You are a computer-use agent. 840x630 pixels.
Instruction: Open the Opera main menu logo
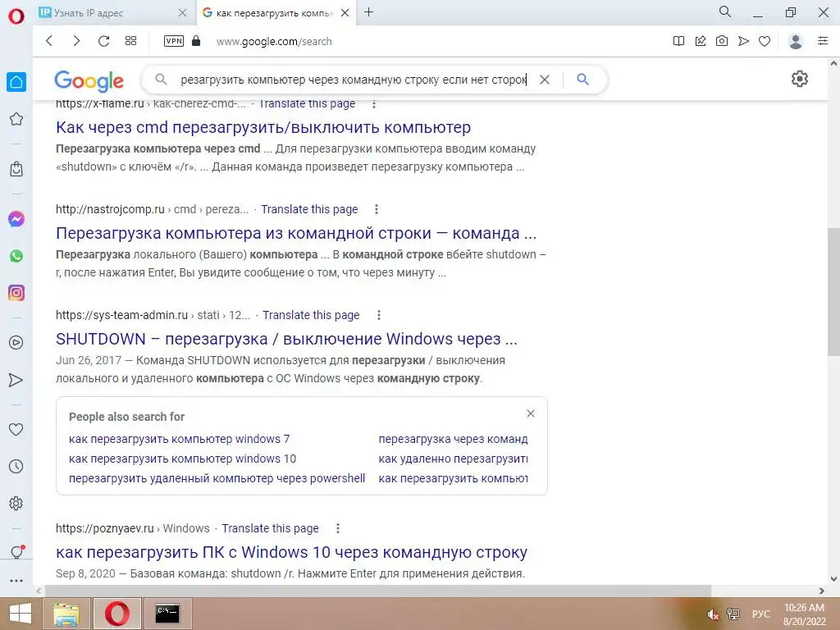16,16
